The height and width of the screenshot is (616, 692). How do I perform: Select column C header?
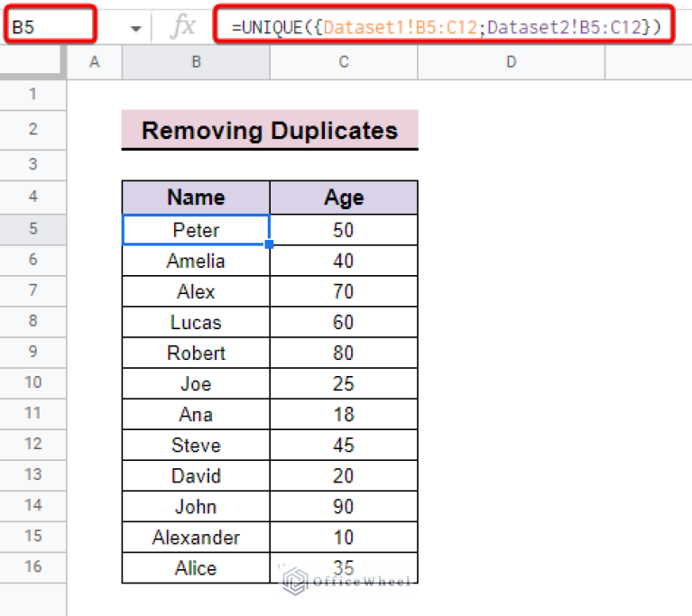pos(343,61)
